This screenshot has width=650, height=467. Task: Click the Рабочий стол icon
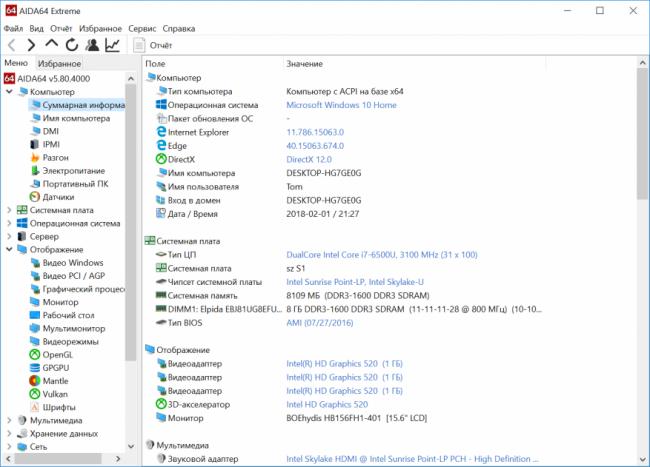click(x=35, y=315)
